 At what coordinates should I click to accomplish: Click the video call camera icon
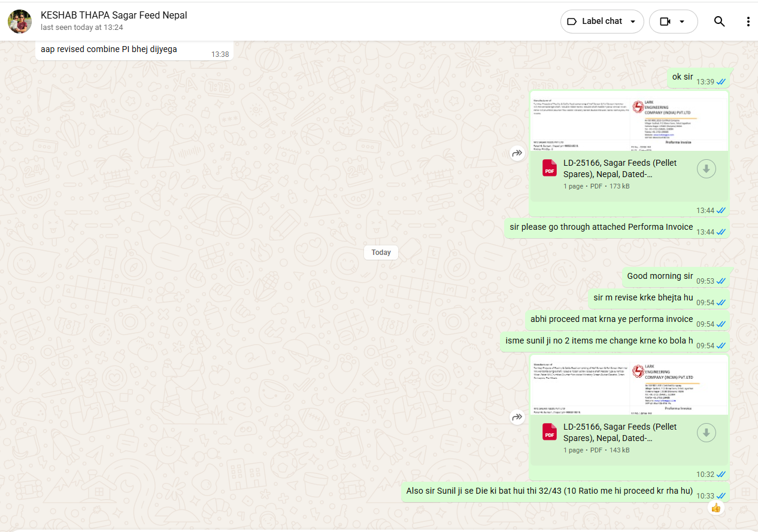(x=665, y=22)
